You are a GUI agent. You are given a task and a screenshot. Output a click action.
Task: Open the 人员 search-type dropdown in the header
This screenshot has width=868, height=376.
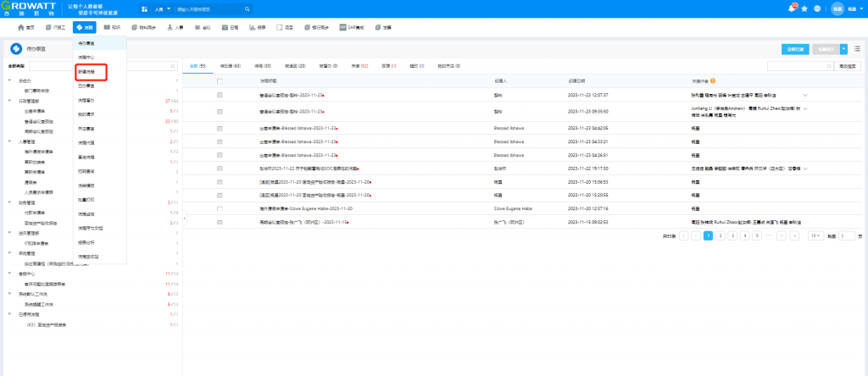pyautogui.click(x=163, y=8)
